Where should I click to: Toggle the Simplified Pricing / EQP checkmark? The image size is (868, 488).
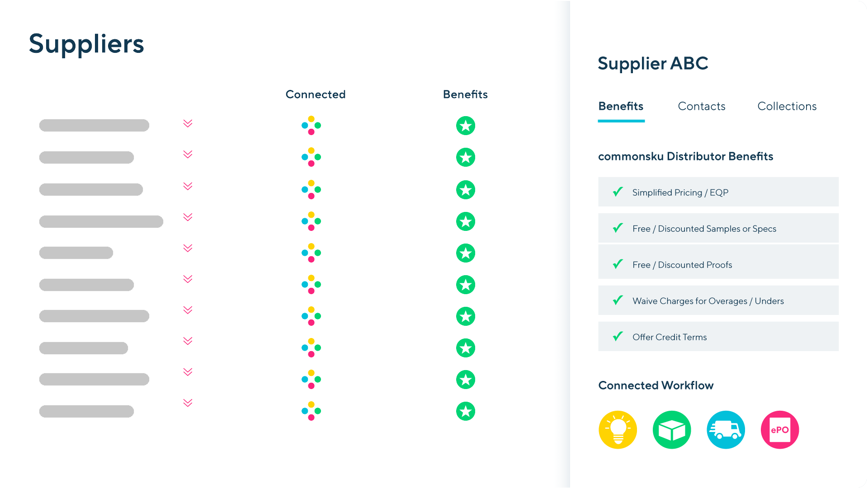(x=618, y=192)
